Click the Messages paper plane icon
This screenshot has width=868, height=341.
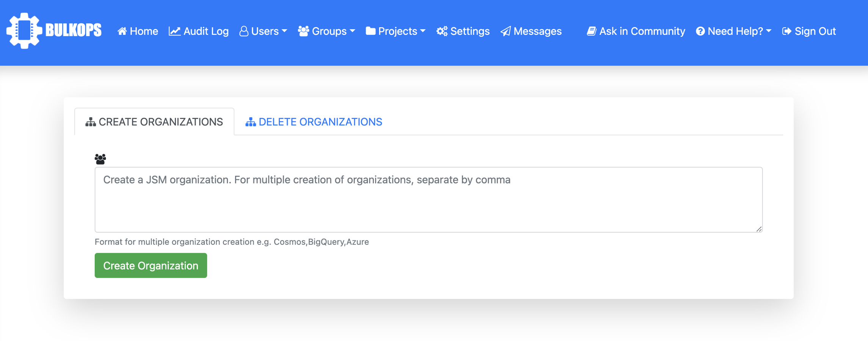coord(505,31)
